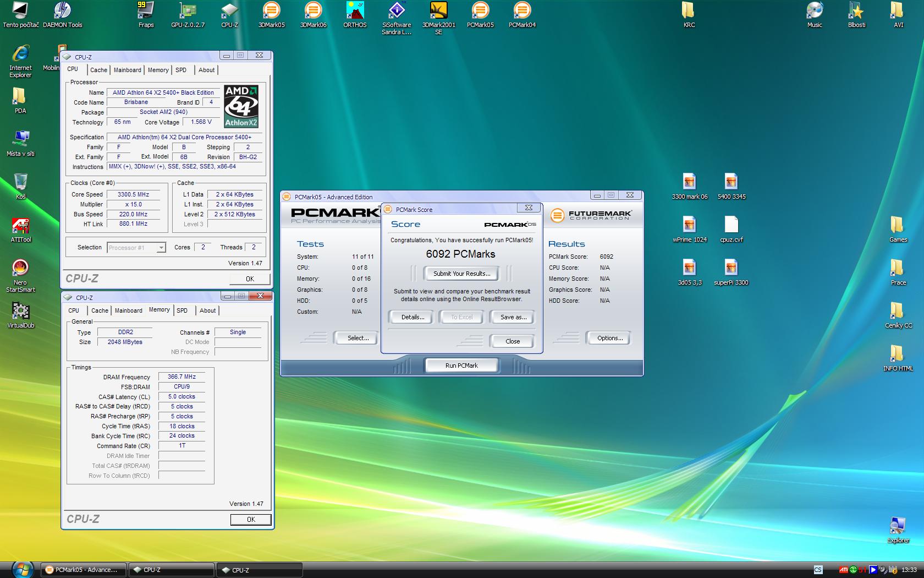Viewport: 924px width, 578px height.
Task: Open Místa v síti network icon
Action: tap(20, 144)
